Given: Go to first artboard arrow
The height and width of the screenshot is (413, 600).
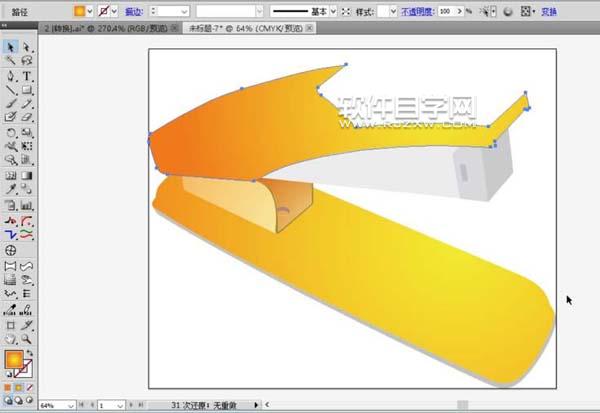Looking at the screenshot, I should (82, 405).
